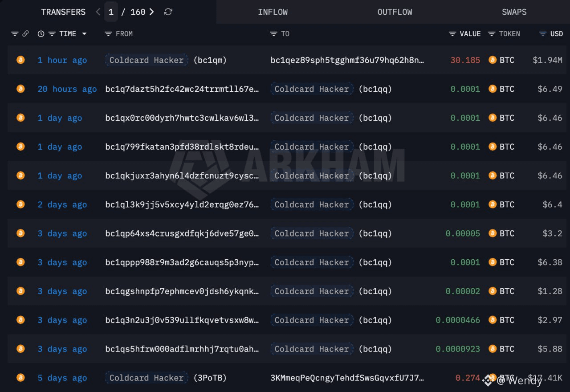Click the 0.0000466 BTC value

(458, 320)
